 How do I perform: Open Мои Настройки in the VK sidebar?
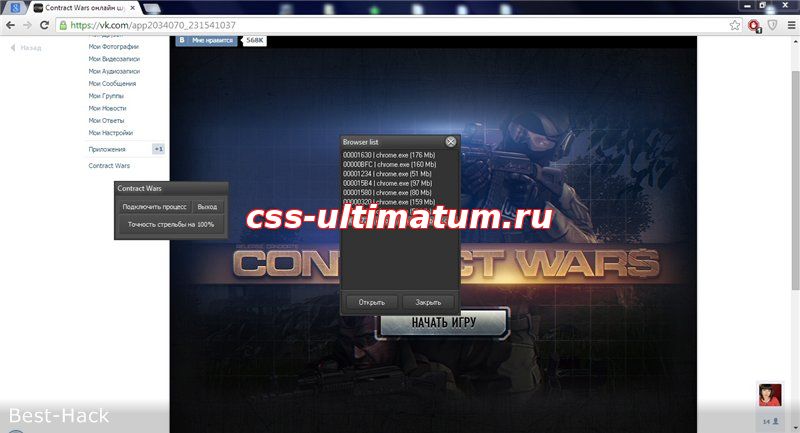click(x=111, y=133)
